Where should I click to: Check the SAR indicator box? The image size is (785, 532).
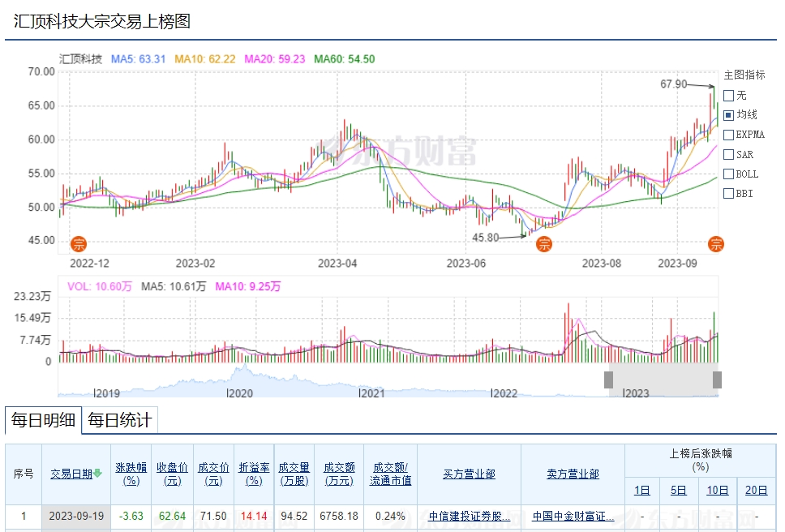[728, 154]
